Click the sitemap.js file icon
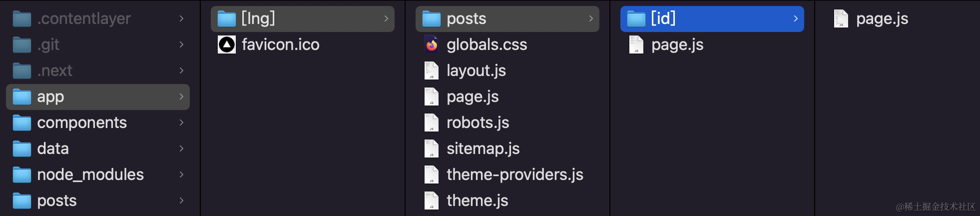Viewport: 980px width, 216px height. 432,148
